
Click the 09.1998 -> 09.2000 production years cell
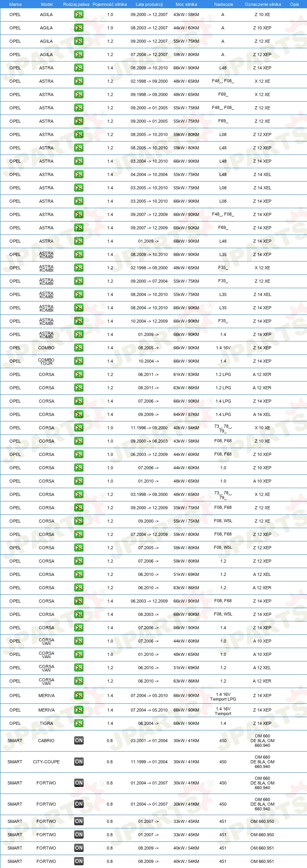click(x=149, y=94)
